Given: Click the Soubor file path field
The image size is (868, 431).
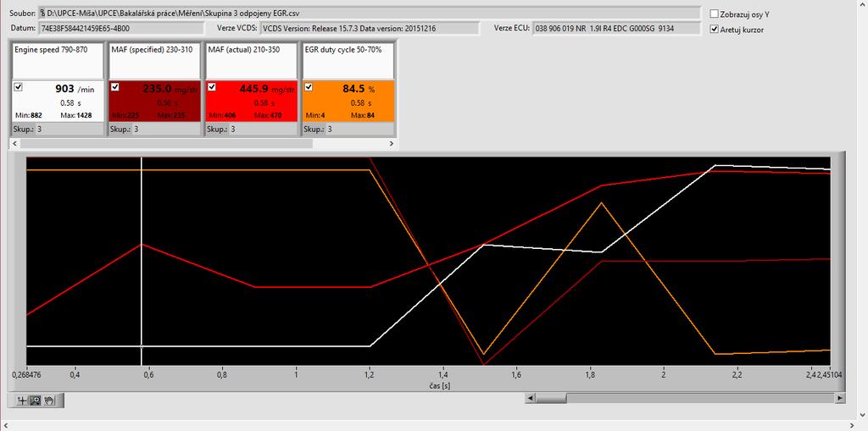Looking at the screenshot, I should 370,12.
